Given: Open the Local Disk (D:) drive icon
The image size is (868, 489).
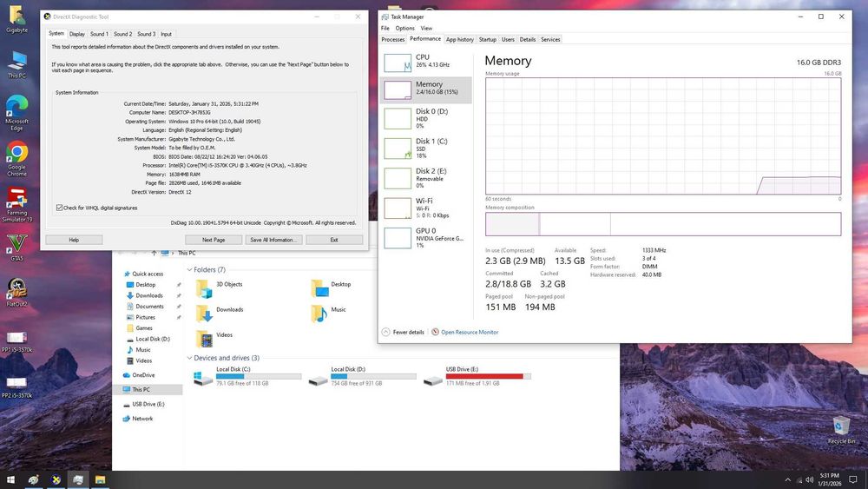Looking at the screenshot, I should 318,380.
